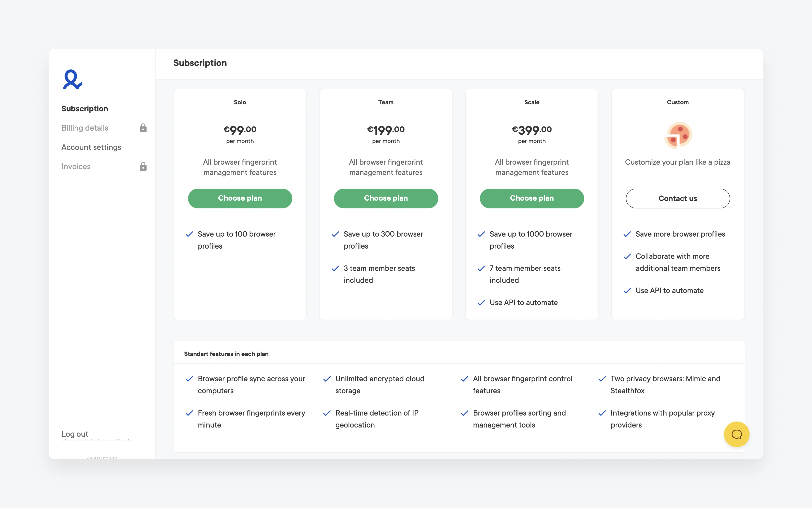Click 'Integrations with popular proxy providers' text

coord(663,419)
